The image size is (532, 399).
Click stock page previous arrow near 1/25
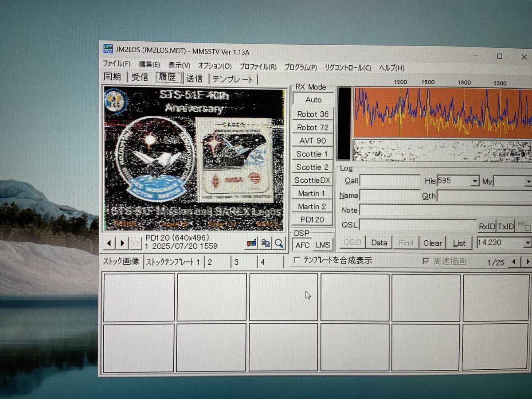[514, 262]
